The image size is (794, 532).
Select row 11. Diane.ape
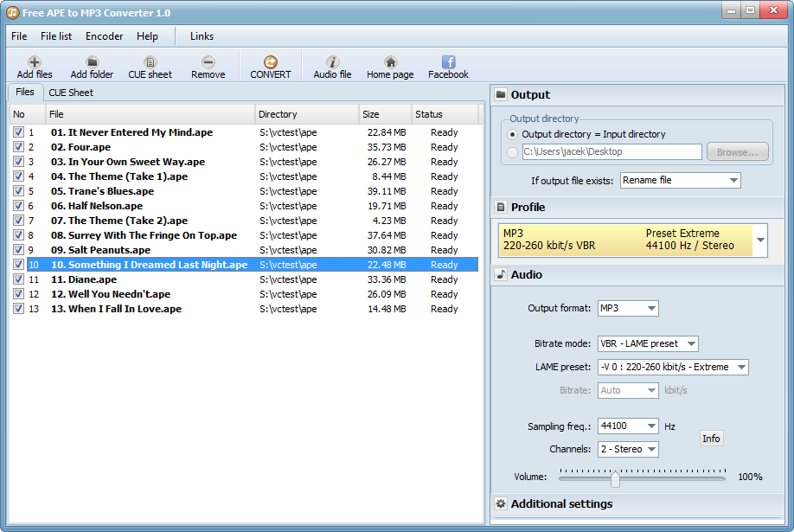[x=245, y=279]
